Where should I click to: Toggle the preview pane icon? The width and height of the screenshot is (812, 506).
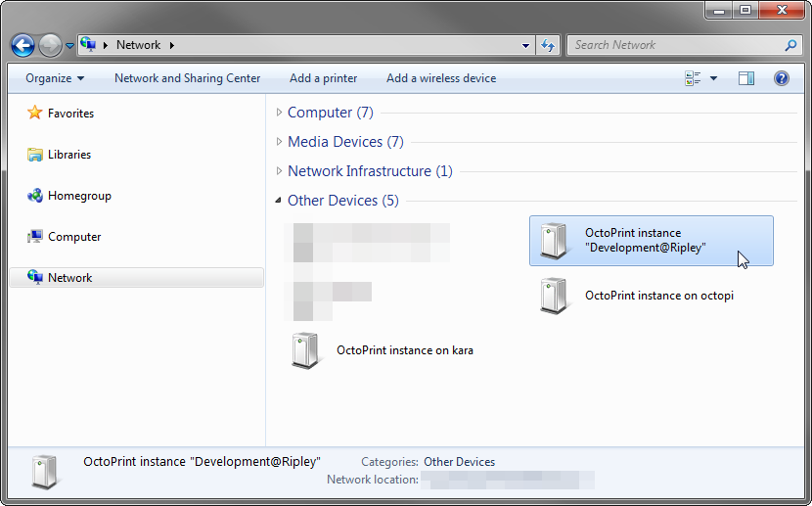click(746, 78)
